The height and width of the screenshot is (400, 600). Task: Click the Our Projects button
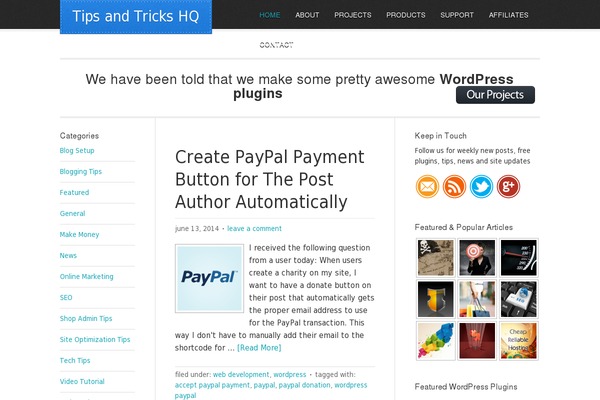[x=495, y=95]
